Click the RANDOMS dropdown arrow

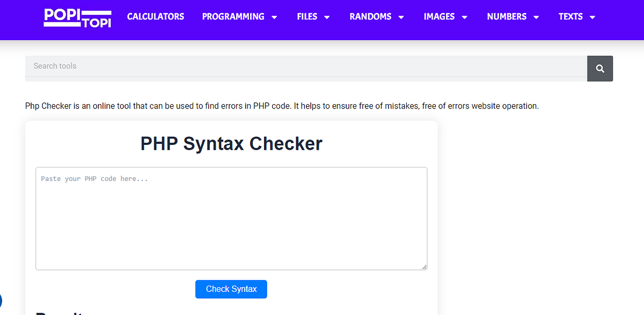click(400, 17)
